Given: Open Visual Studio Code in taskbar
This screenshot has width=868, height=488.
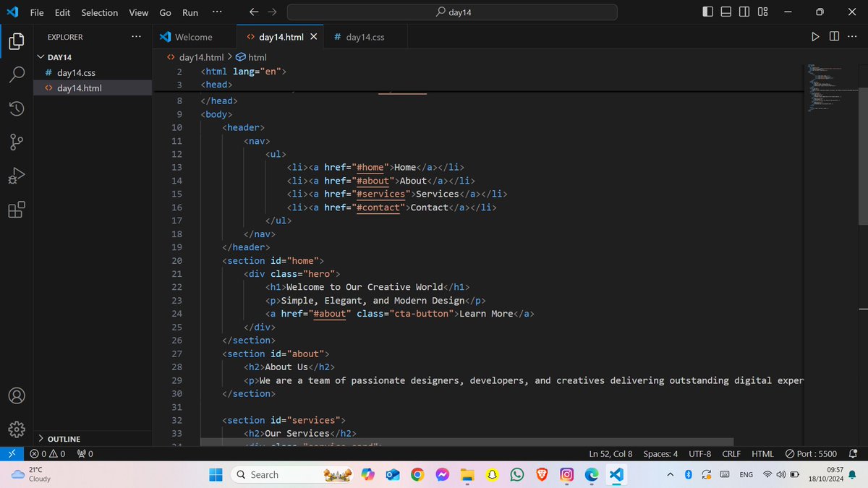Looking at the screenshot, I should pyautogui.click(x=616, y=474).
